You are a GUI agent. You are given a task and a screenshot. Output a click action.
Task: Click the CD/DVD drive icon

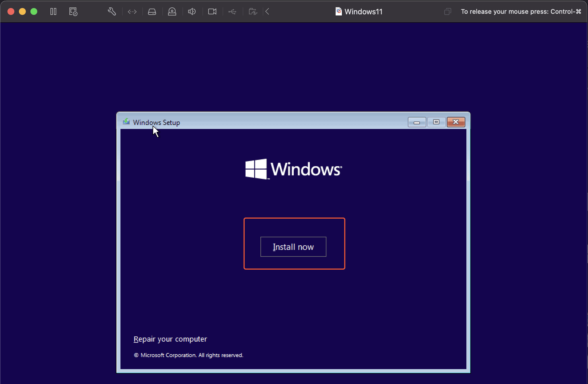[x=172, y=11]
